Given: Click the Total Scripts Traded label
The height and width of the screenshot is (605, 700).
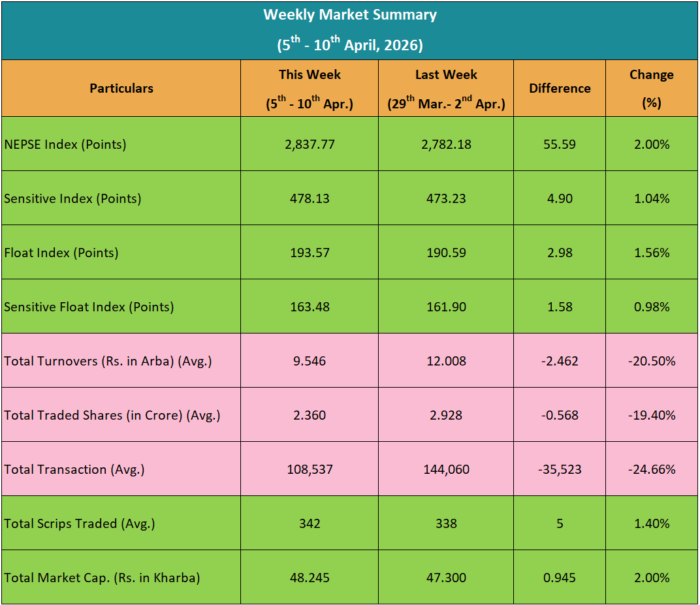Looking at the screenshot, I should pos(80,523).
